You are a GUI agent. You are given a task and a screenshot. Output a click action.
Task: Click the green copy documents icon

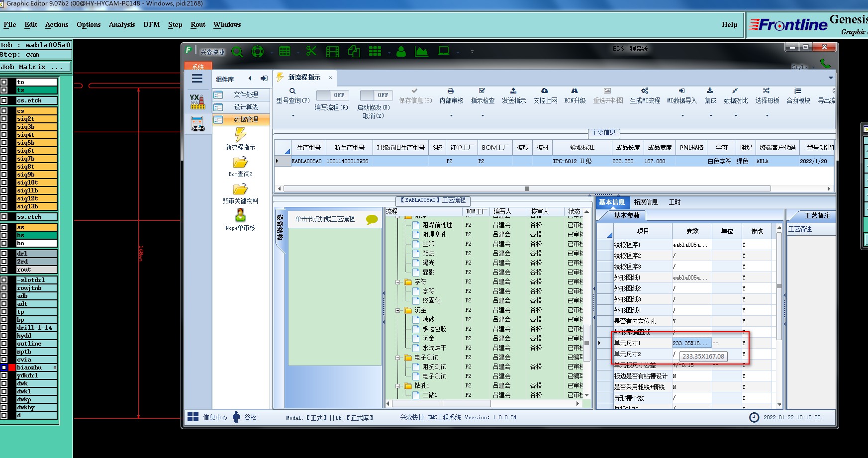coord(354,51)
